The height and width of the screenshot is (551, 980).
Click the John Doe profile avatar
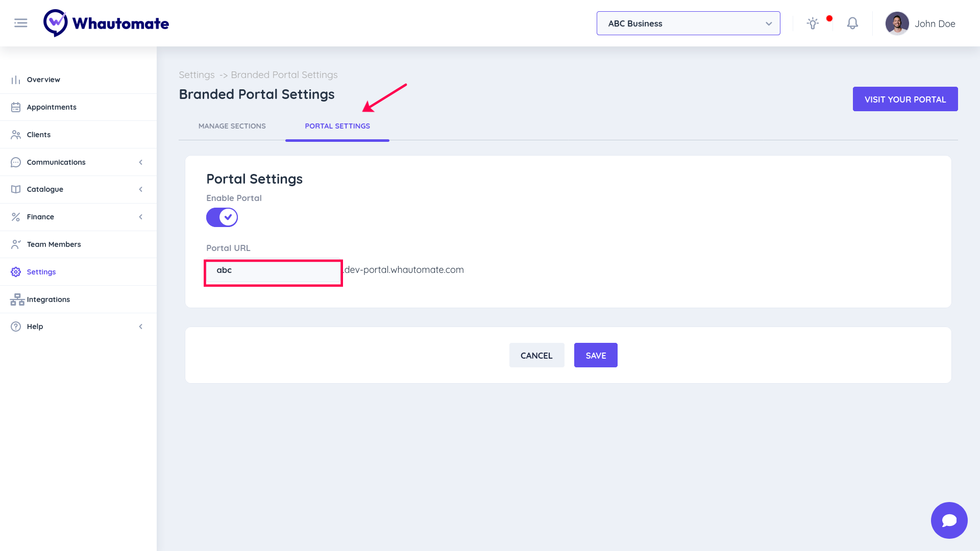[x=897, y=23]
